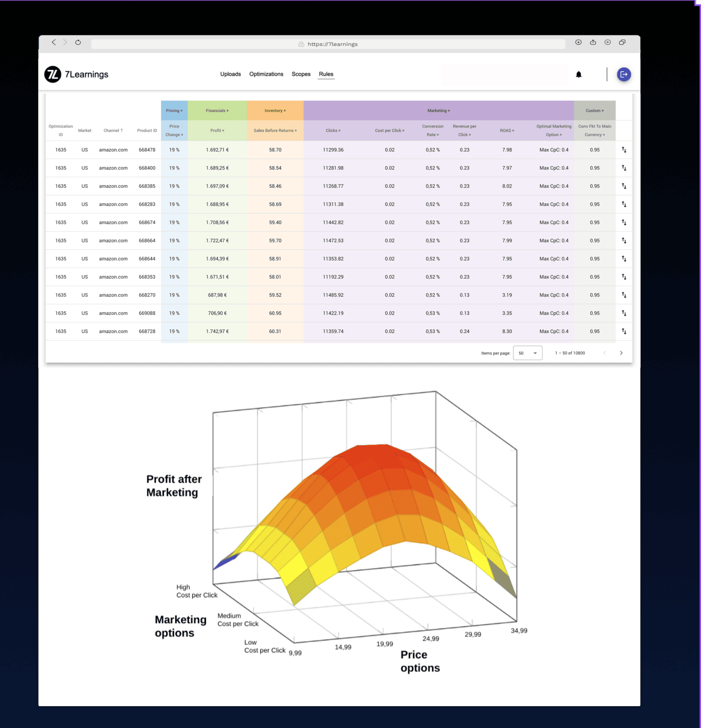Click swap arrows on row 668664
This screenshot has height=728, width=701.
(624, 241)
